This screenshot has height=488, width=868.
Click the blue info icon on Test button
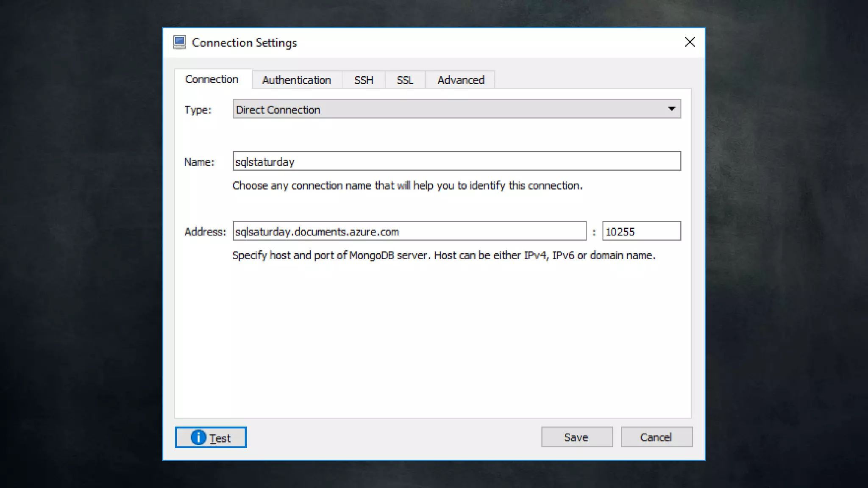coord(198,437)
